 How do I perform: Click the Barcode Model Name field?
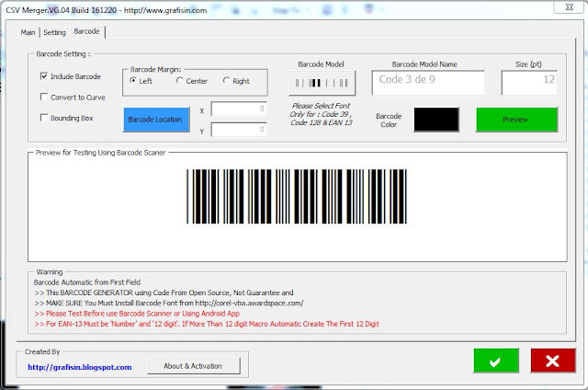[428, 83]
